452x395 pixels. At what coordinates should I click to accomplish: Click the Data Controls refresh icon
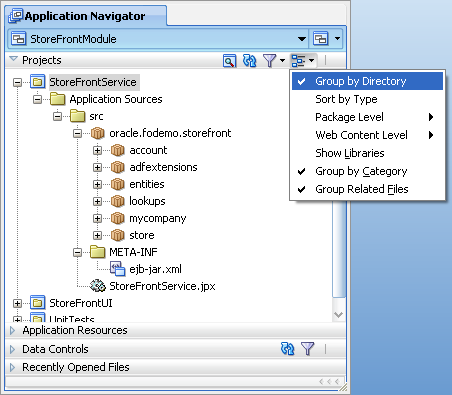287,349
